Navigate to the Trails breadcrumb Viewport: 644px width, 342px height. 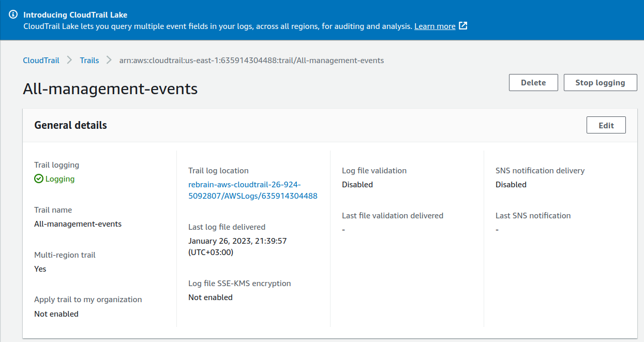coord(89,61)
